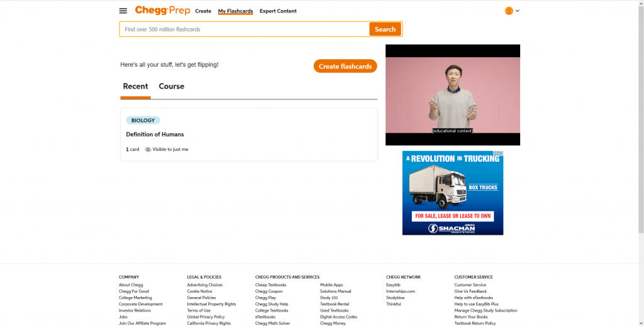644x326 pixels.
Task: Click the BIOLOGY subject tag
Action: coord(143,120)
